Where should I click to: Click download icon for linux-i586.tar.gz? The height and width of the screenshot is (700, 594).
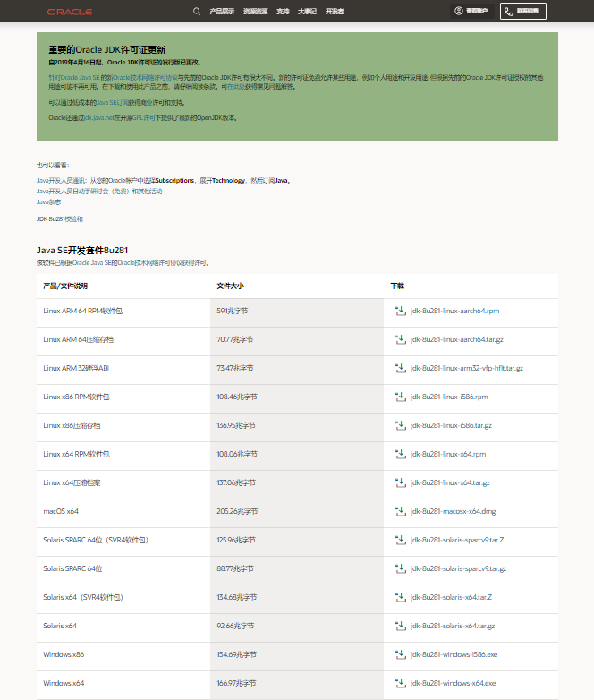[x=401, y=425]
